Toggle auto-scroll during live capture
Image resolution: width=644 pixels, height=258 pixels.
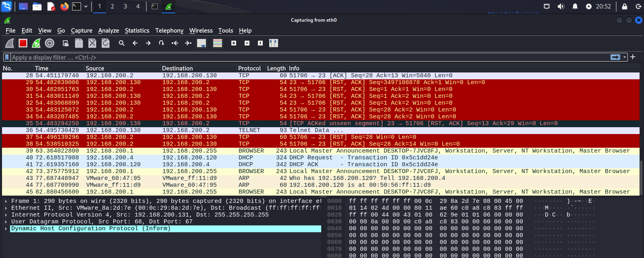click(x=202, y=43)
